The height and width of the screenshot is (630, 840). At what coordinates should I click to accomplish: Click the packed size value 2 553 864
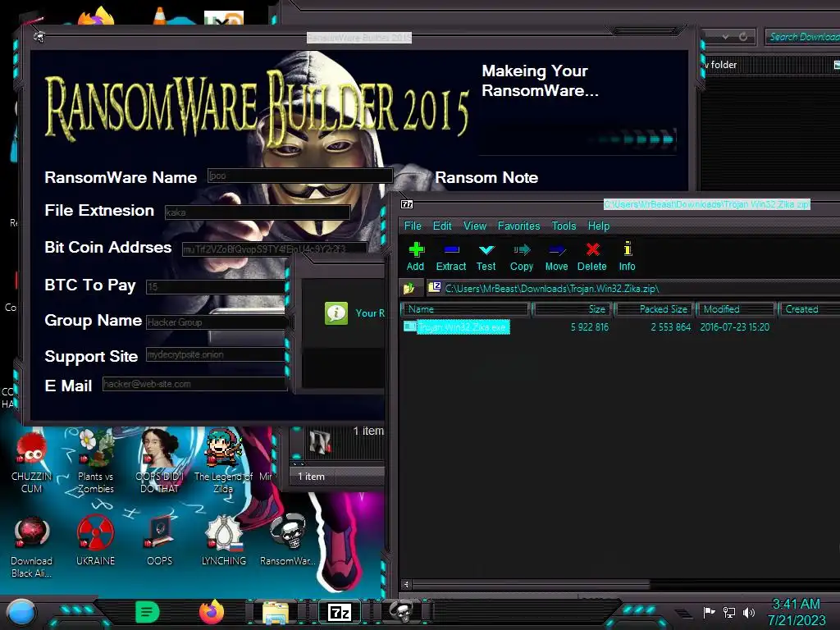(671, 327)
